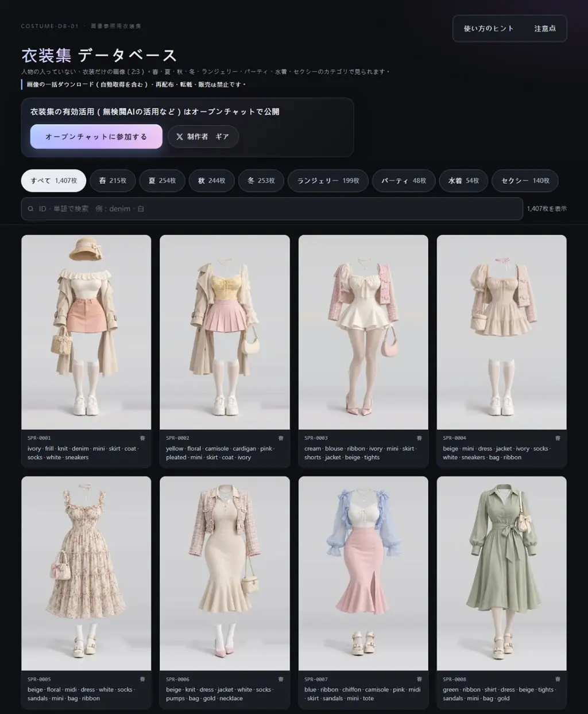Image resolution: width=588 pixels, height=714 pixels.
Task: Open the SPR-0002 yellow camisole outfit thumbnail
Action: tap(225, 332)
